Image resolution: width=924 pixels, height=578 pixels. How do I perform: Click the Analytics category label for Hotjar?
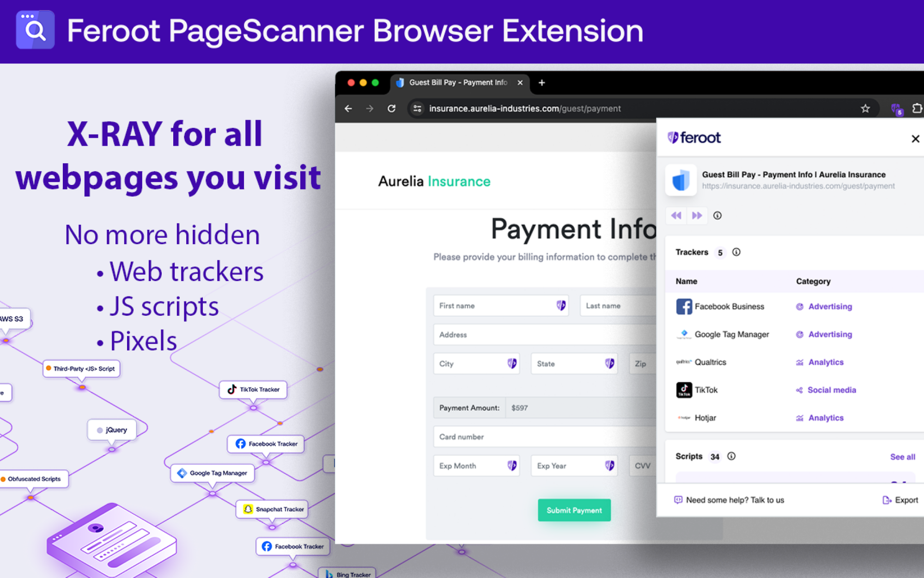826,418
